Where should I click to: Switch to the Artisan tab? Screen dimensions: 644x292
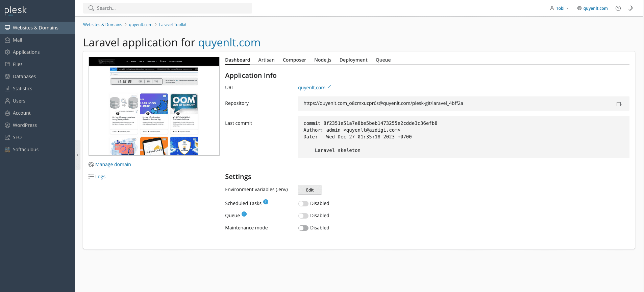[x=266, y=60]
